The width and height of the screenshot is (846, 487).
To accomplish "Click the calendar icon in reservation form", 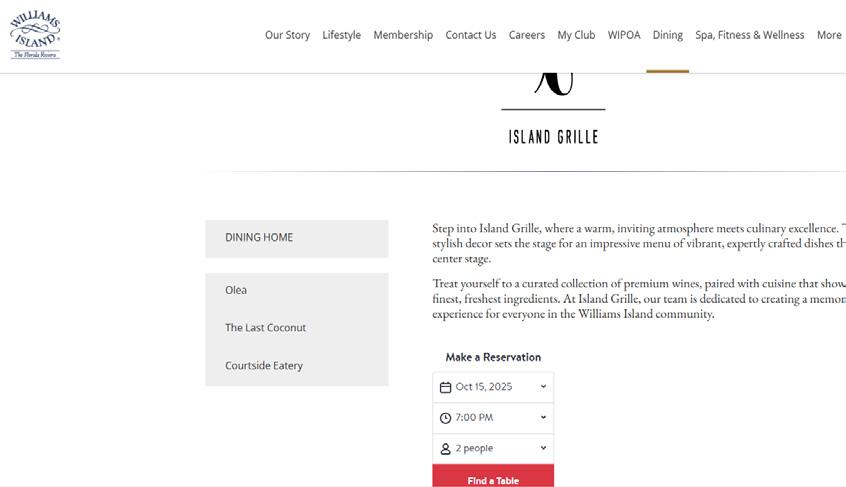I will [445, 387].
